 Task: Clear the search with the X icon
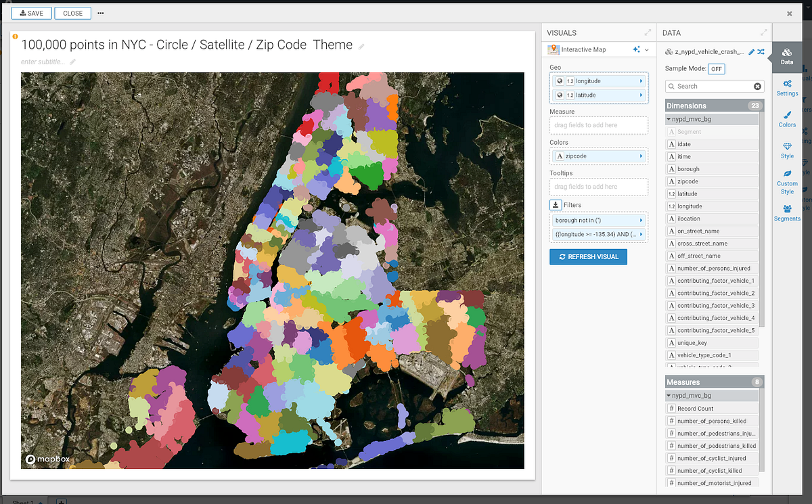tap(758, 87)
